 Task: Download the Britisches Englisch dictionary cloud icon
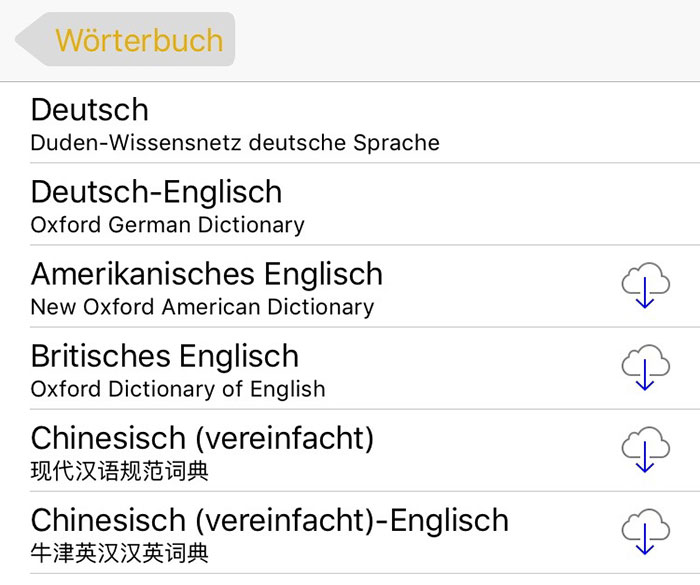646,368
